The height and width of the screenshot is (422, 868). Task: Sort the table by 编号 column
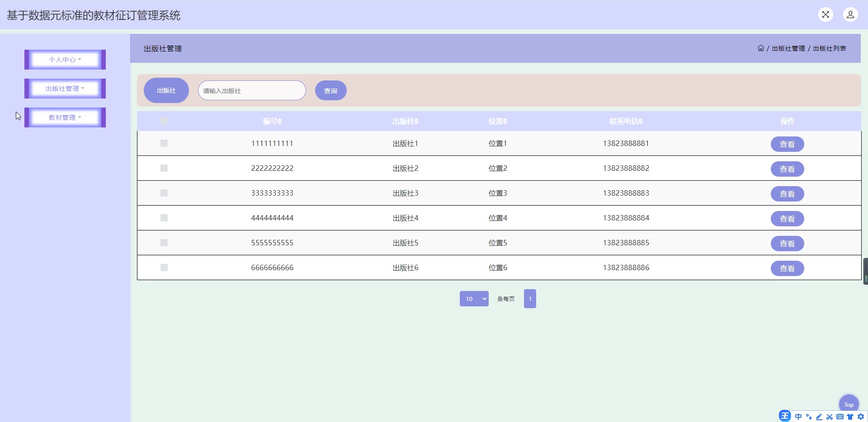pos(272,121)
